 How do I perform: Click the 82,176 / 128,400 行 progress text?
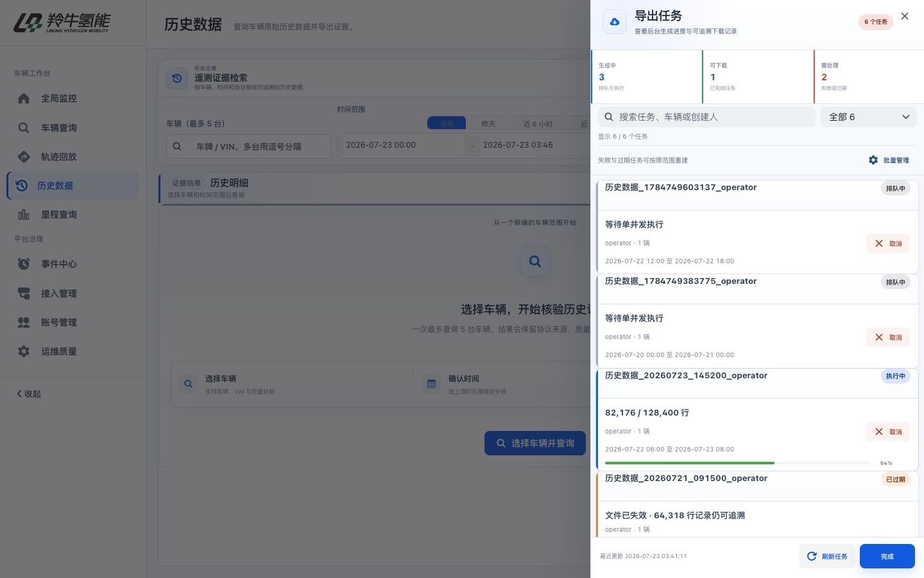click(647, 413)
